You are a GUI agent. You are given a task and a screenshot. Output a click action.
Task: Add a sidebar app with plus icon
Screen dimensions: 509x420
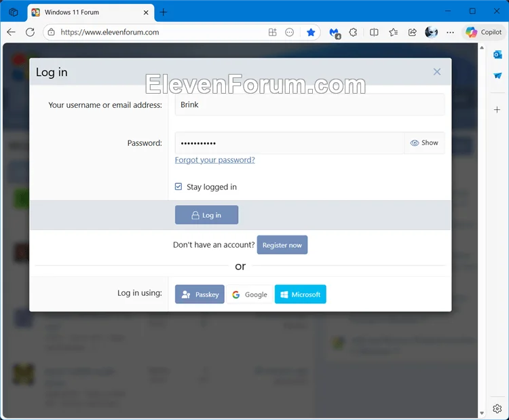pyautogui.click(x=497, y=110)
